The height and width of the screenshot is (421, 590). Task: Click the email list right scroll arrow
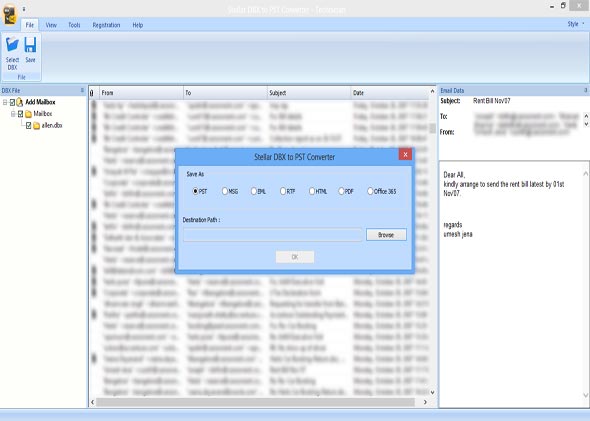click(x=425, y=402)
